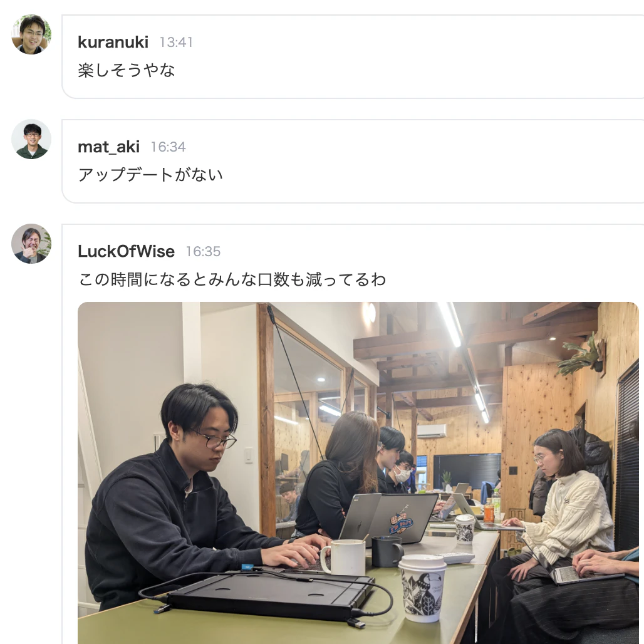Select the message text アップデートがない
Image resolution: width=644 pixels, height=644 pixels.
click(150, 175)
